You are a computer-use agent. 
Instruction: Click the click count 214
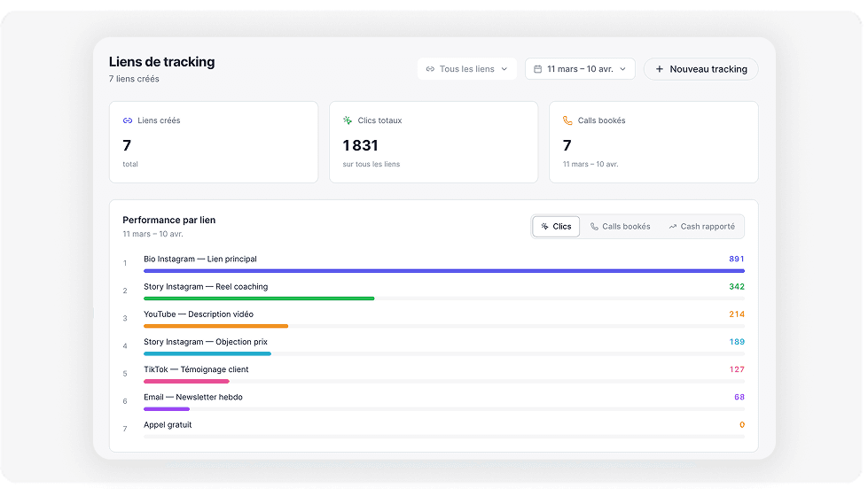pyautogui.click(x=736, y=314)
